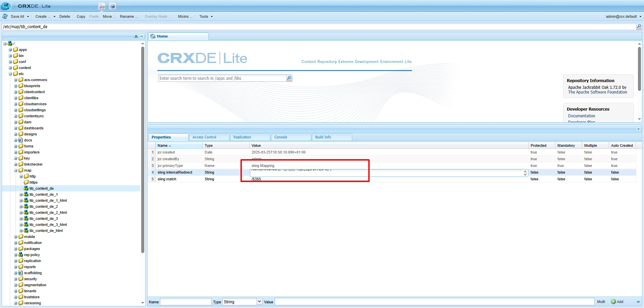
Task: Click the Mixins toolbar button
Action: pos(185,16)
